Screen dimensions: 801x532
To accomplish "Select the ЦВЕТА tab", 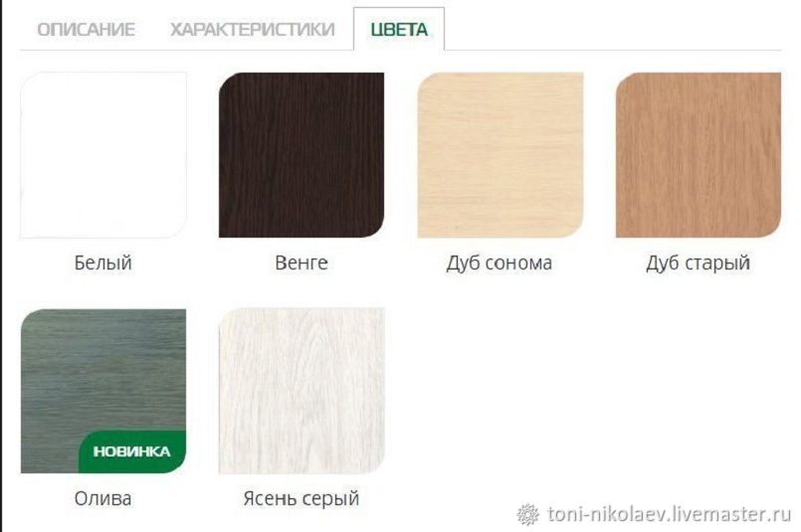I will (399, 29).
